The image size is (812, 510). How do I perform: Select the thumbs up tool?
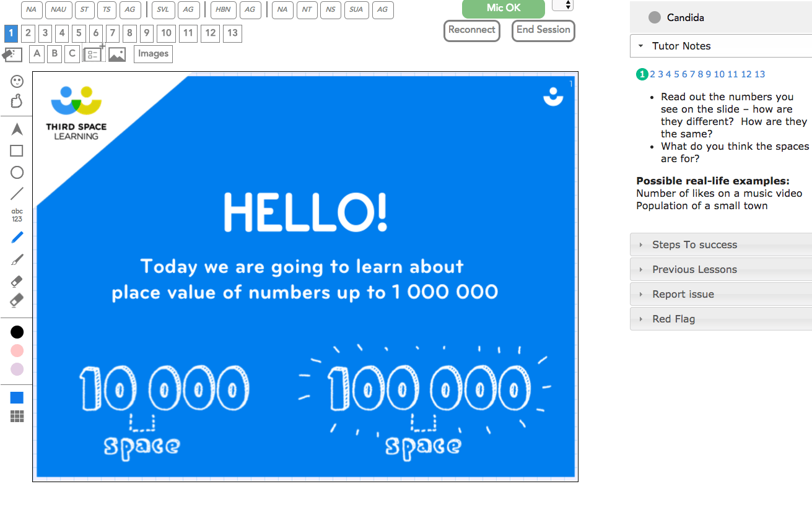[x=17, y=100]
